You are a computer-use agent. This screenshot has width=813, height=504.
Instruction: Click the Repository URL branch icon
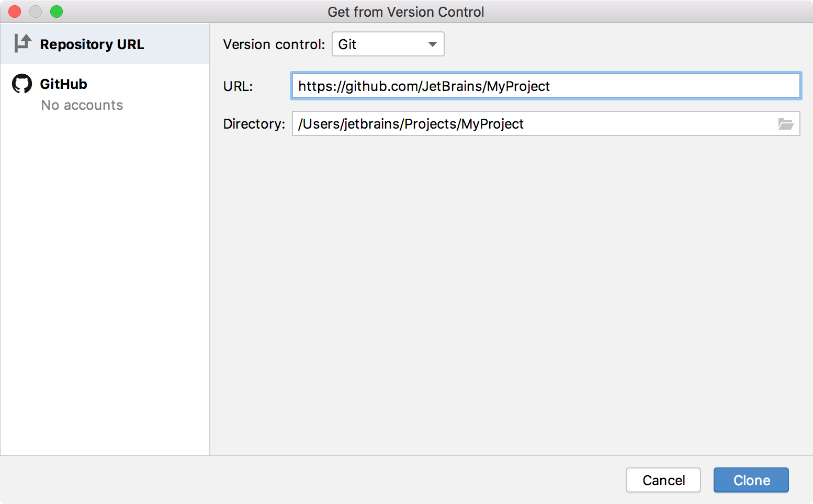coord(21,44)
